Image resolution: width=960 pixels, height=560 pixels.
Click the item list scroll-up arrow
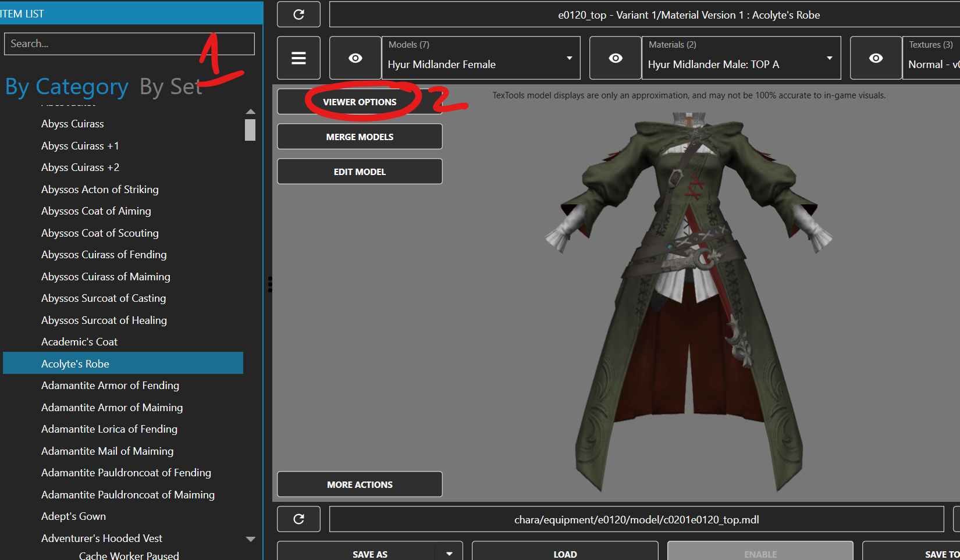point(251,111)
